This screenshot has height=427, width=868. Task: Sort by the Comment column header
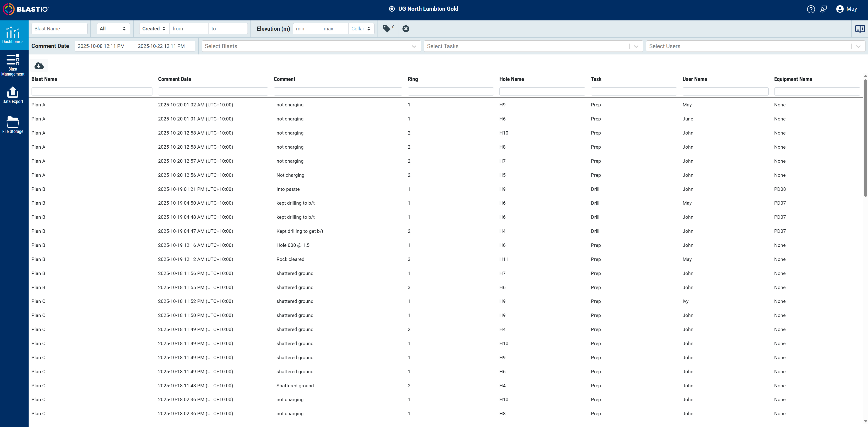click(x=284, y=79)
